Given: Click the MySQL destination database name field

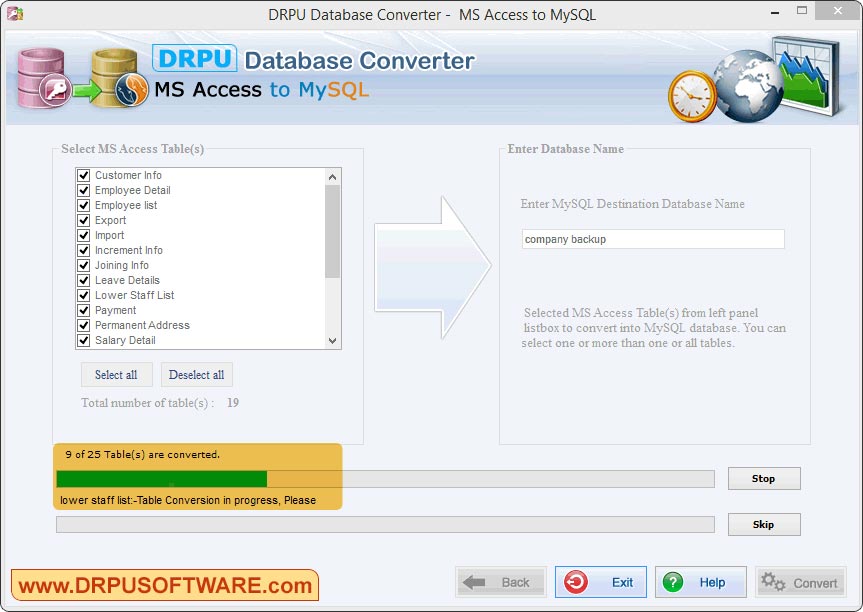Looking at the screenshot, I should (x=652, y=239).
